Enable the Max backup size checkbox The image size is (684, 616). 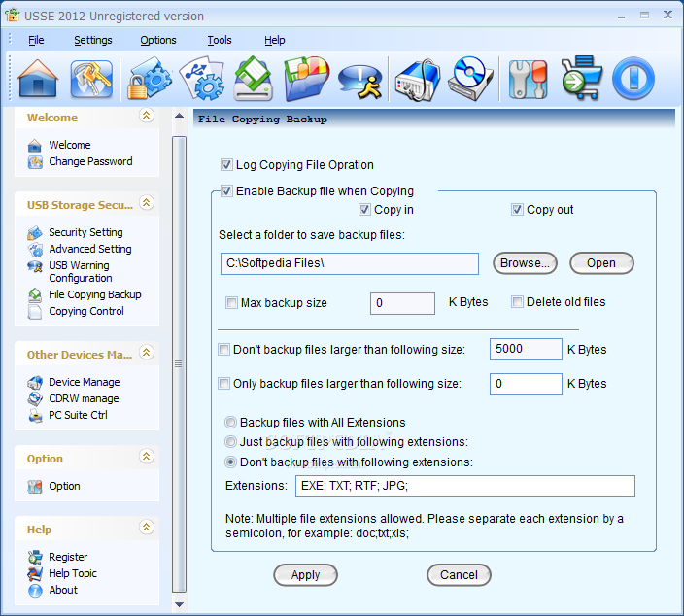pos(231,303)
